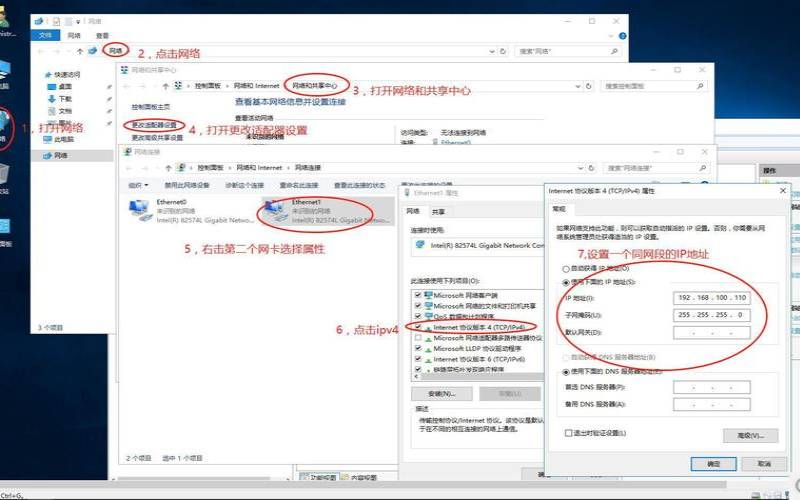Open the Downloads (下载) folder icon

click(x=52, y=98)
